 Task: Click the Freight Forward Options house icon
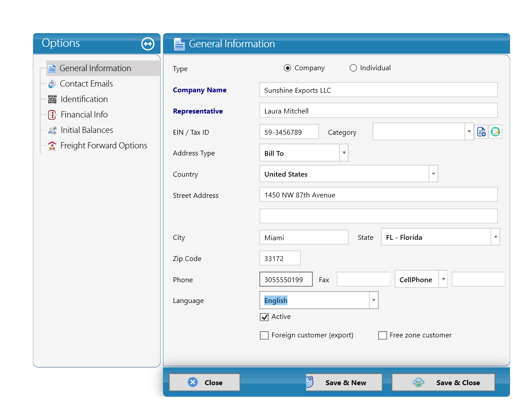[x=52, y=146]
